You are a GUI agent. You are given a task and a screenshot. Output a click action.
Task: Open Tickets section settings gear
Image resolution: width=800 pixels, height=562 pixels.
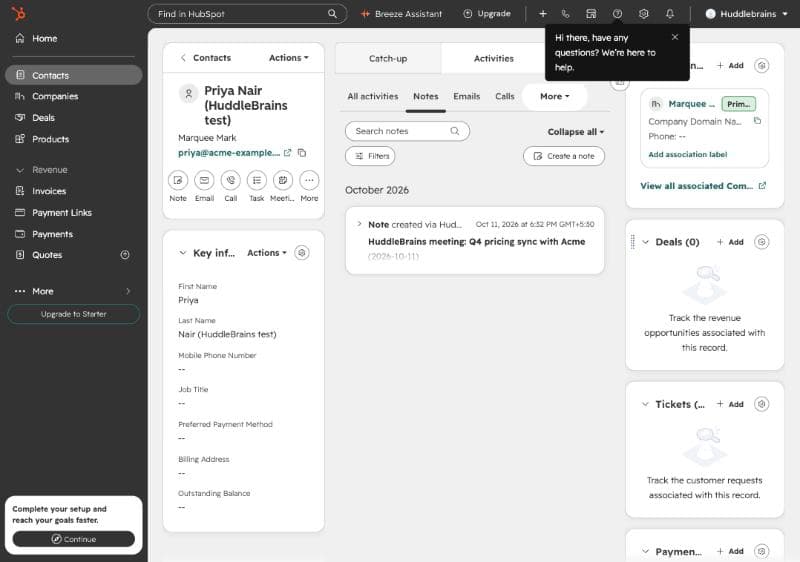tap(761, 404)
